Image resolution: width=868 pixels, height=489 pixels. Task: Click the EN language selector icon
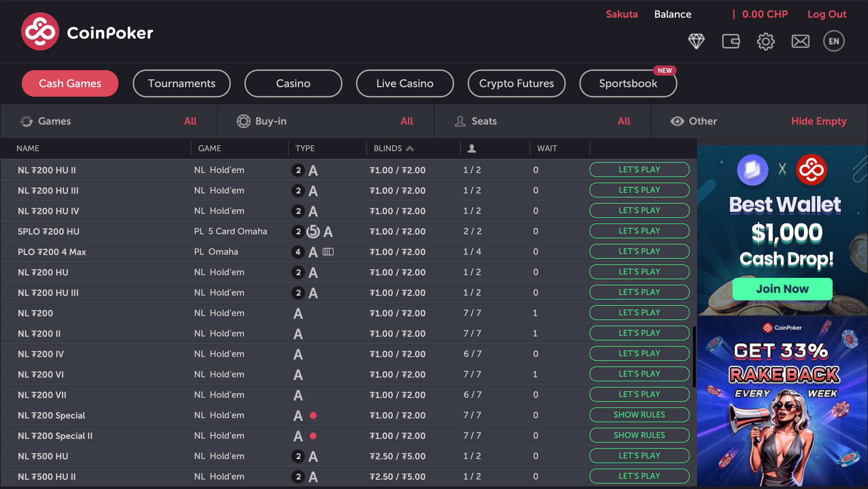tap(834, 41)
